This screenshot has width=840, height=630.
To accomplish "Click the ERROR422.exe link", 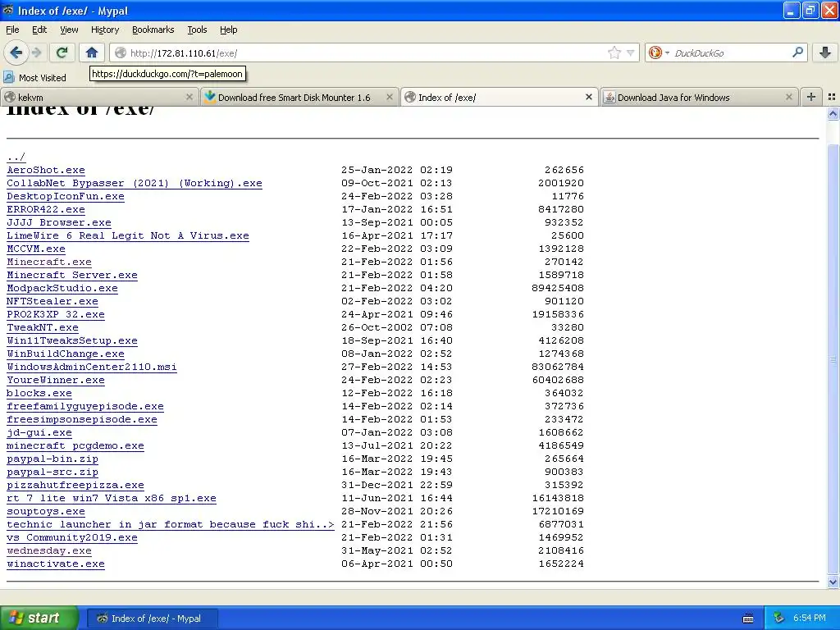I will pos(46,209).
